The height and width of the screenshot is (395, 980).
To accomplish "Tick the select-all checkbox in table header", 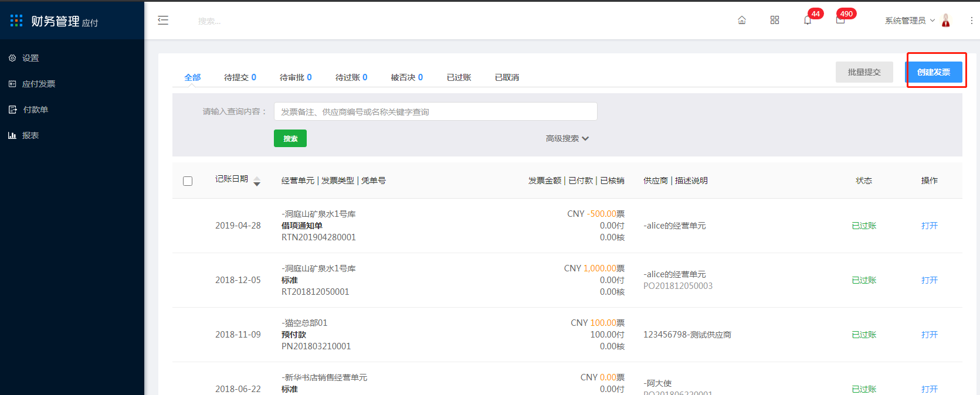I will tap(188, 181).
